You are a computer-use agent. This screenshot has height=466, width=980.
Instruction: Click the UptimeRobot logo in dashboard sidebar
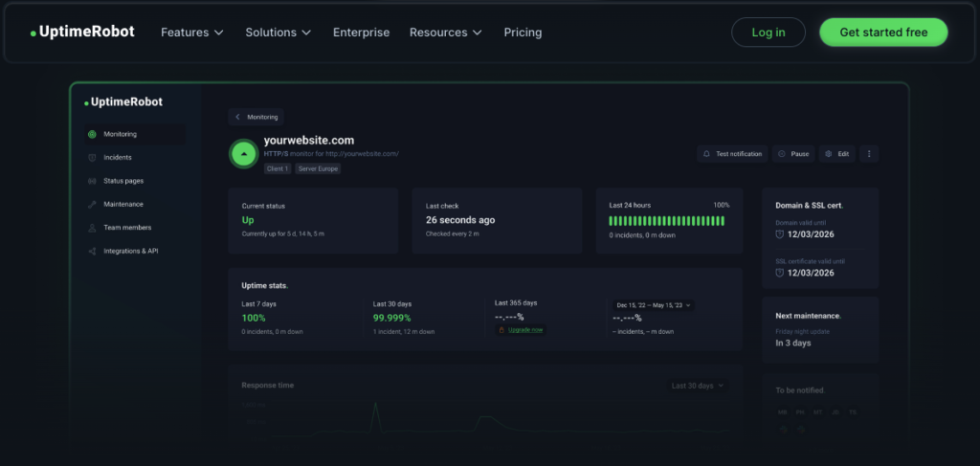(123, 101)
